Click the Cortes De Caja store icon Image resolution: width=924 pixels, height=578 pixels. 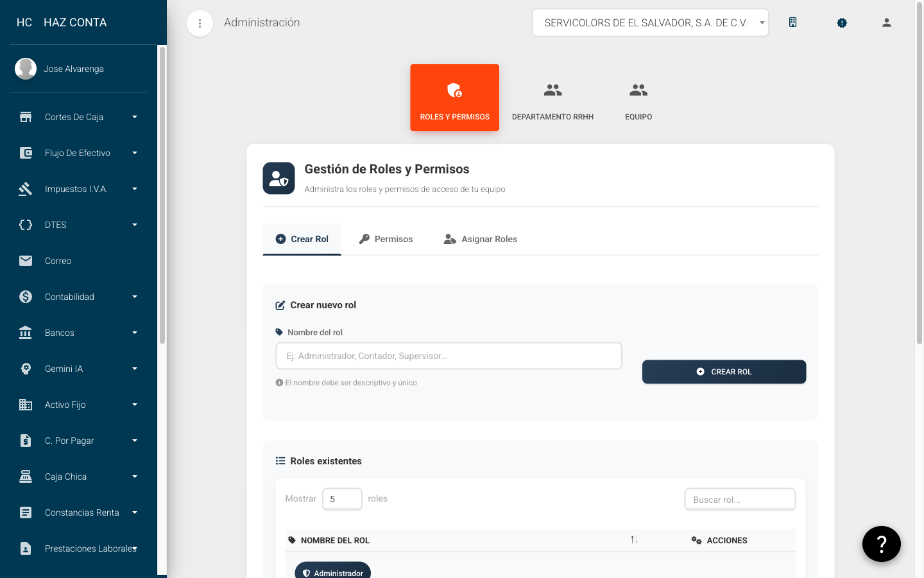tap(26, 117)
